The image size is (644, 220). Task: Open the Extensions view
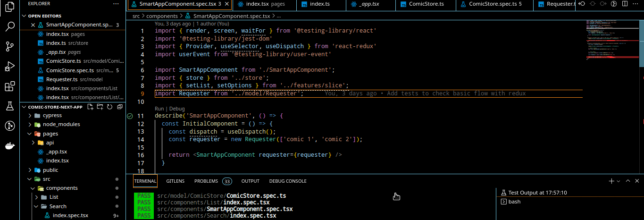click(x=9, y=87)
